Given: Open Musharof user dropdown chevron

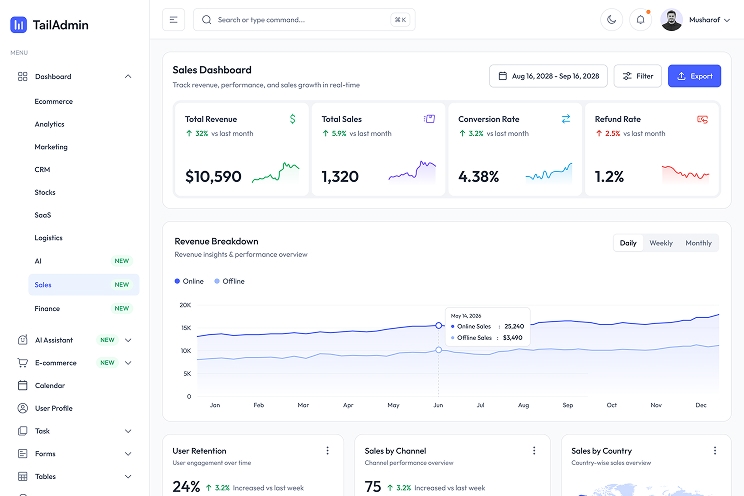Looking at the screenshot, I should point(727,20).
